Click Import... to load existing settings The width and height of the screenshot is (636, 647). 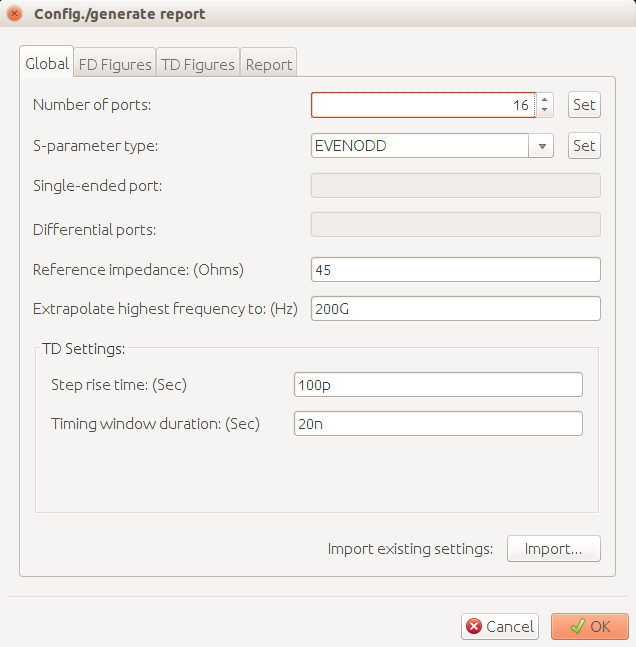[553, 549]
